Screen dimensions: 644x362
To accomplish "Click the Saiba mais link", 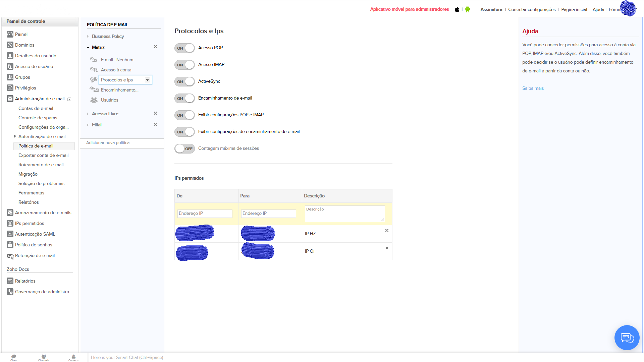I will 533,88.
